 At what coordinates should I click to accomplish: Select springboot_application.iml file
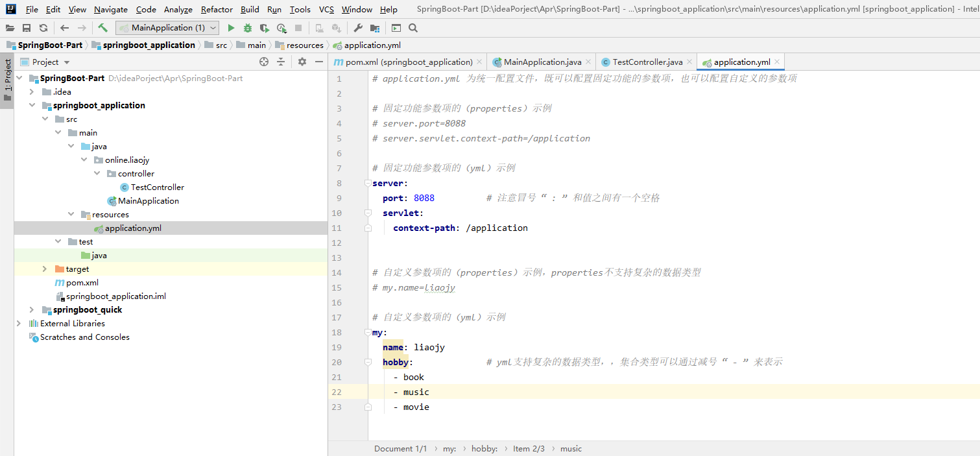point(115,296)
